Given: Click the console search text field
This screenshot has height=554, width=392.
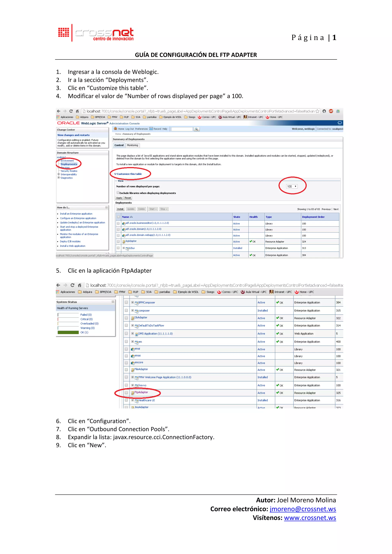Looking at the screenshot, I should pyautogui.click(x=182, y=129).
